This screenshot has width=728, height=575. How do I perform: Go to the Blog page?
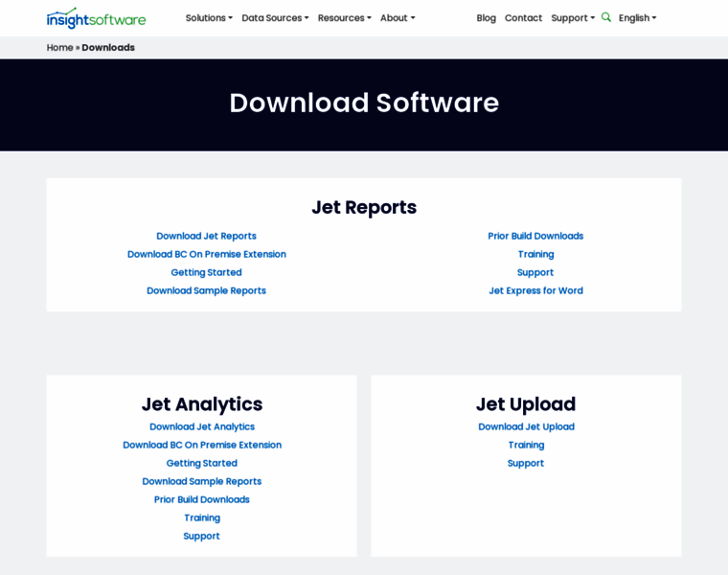[486, 17]
